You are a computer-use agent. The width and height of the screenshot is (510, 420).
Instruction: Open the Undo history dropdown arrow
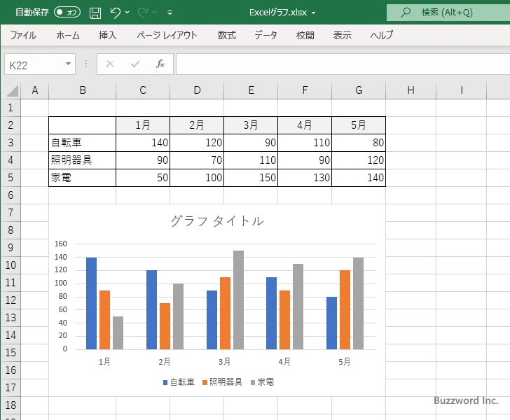[128, 13]
